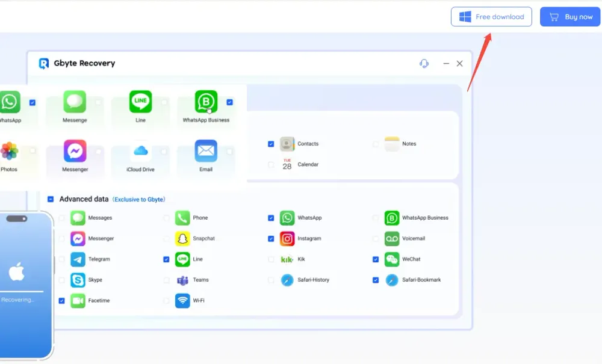
Task: Check the Notes checkbox
Action: click(x=376, y=144)
